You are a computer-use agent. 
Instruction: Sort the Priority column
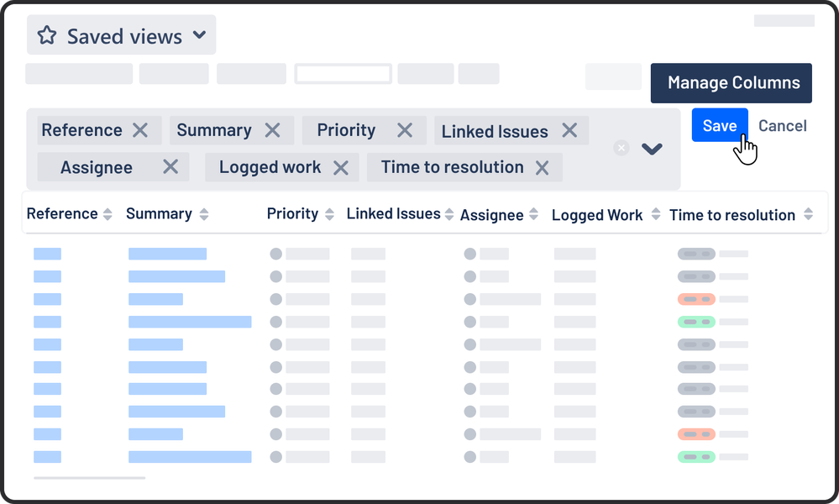(328, 213)
